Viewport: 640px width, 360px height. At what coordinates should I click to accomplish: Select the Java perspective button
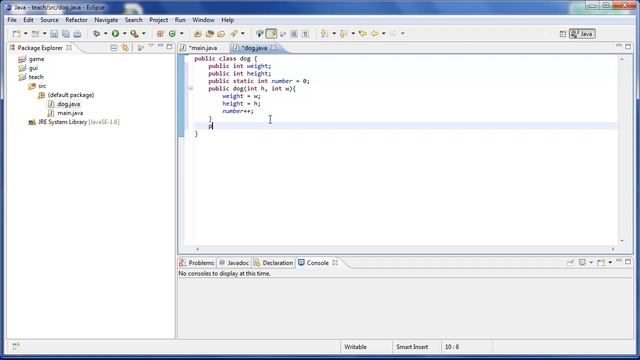[582, 34]
